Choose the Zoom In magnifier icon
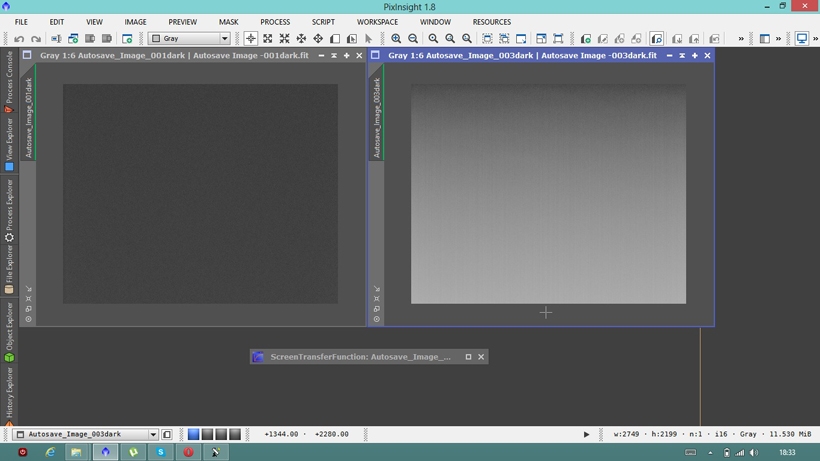The height and width of the screenshot is (461, 820). pos(396,39)
